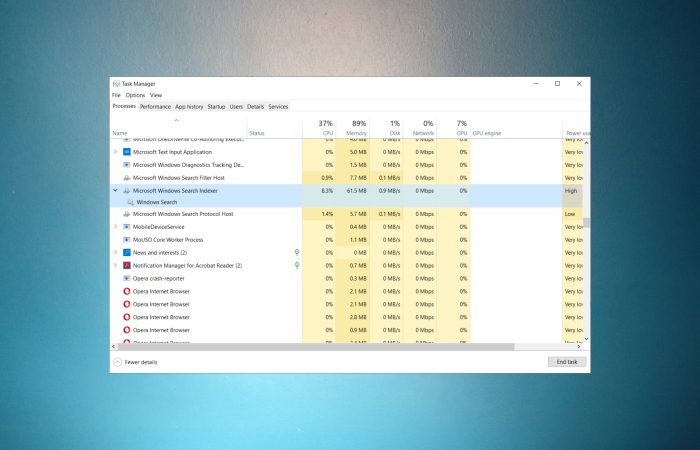Viewport: 700px width, 450px height.
Task: Sort by the Memory column header
Action: [353, 129]
